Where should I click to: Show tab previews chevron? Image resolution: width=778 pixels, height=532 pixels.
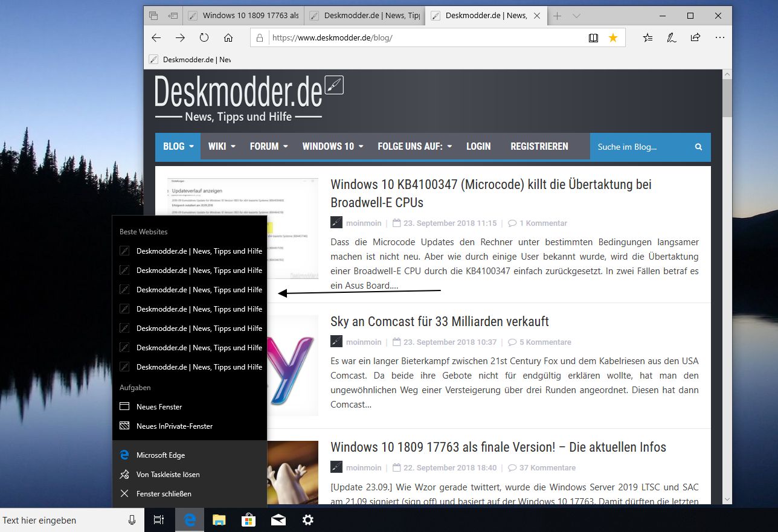pos(576,16)
